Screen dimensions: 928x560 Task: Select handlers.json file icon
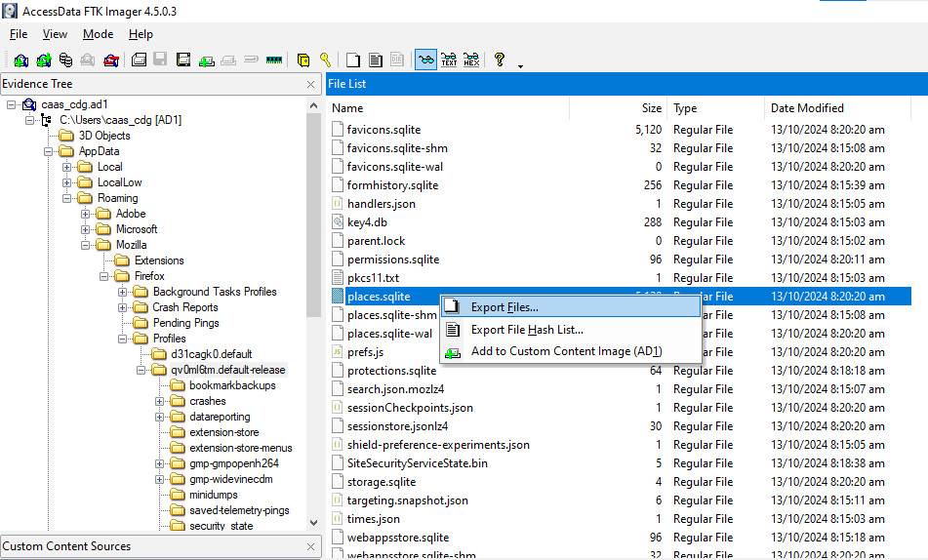338,204
